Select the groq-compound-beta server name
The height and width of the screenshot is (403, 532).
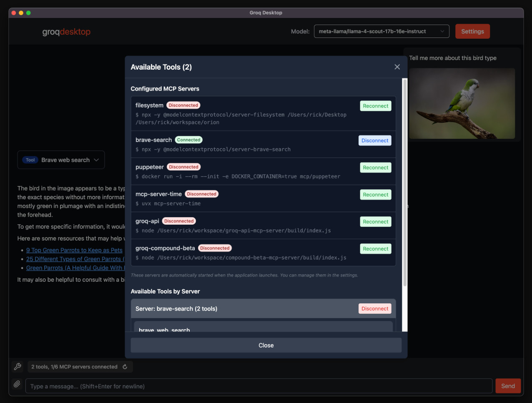click(165, 248)
